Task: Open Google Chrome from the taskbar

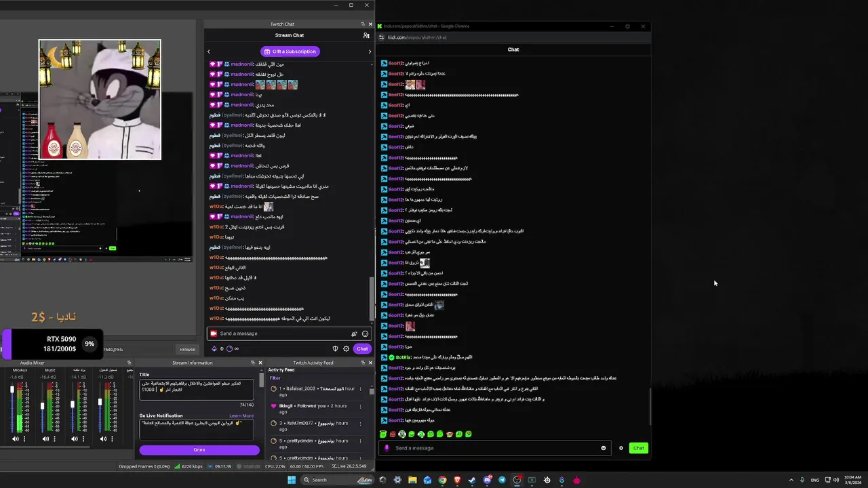Action: 442,480
